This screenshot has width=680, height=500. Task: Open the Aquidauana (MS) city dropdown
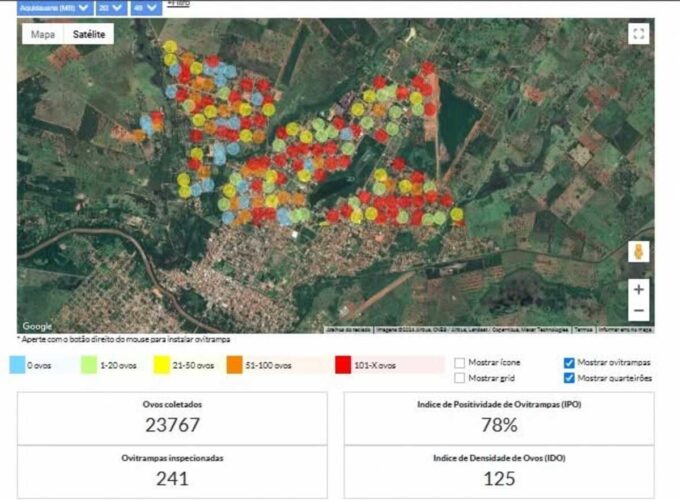(x=55, y=8)
